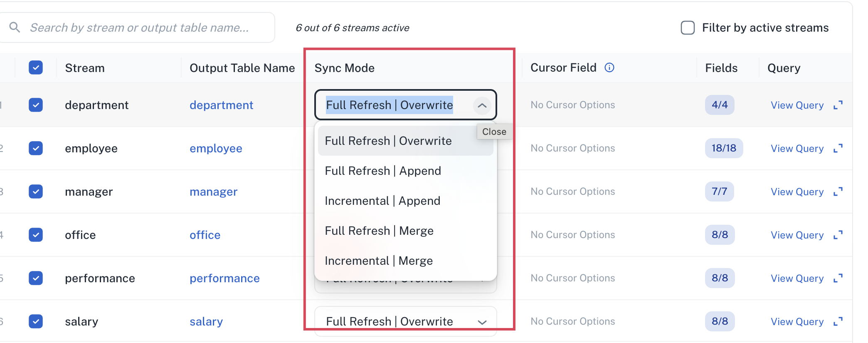Screen dimensions: 868x343
Task: Open the office output table link
Action: coord(205,235)
